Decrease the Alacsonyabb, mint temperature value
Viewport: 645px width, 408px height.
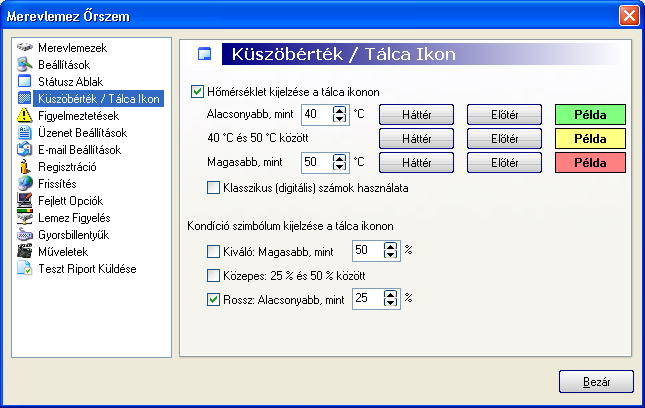(x=339, y=118)
